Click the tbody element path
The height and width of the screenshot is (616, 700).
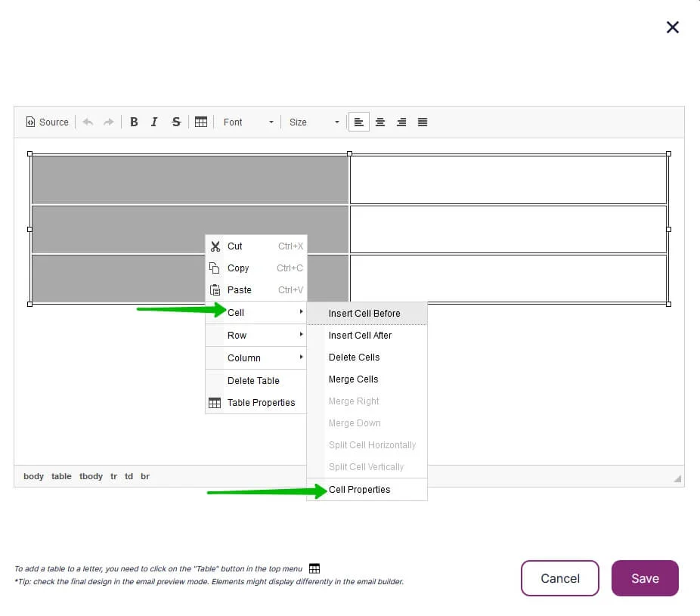91,476
